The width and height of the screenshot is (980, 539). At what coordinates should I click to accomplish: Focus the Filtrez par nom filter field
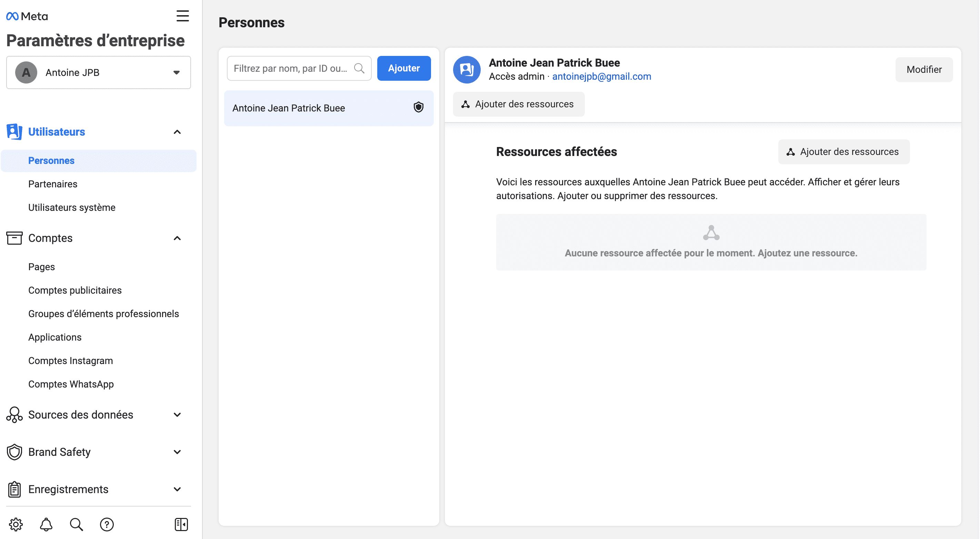click(299, 68)
